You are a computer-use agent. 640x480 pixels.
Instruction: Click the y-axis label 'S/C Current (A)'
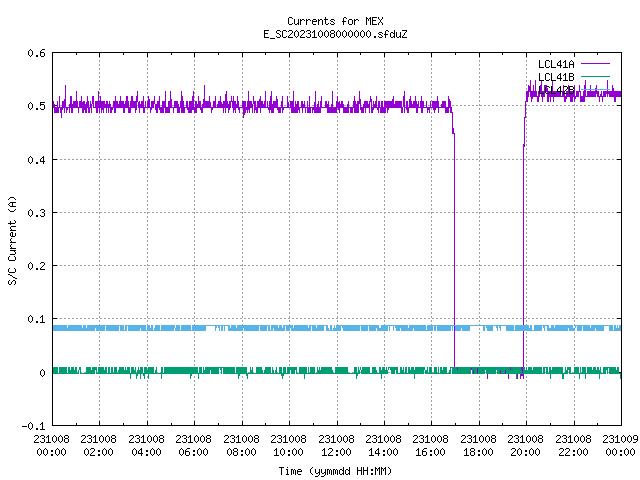pyautogui.click(x=12, y=241)
